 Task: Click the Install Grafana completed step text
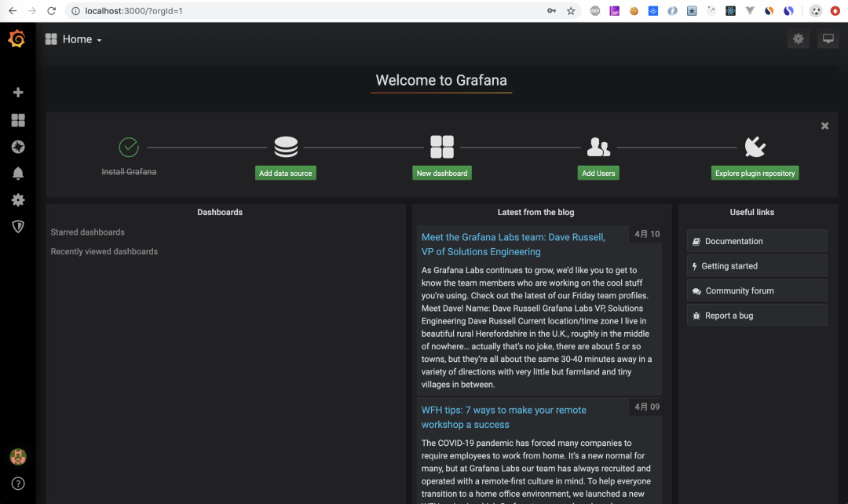(x=129, y=172)
